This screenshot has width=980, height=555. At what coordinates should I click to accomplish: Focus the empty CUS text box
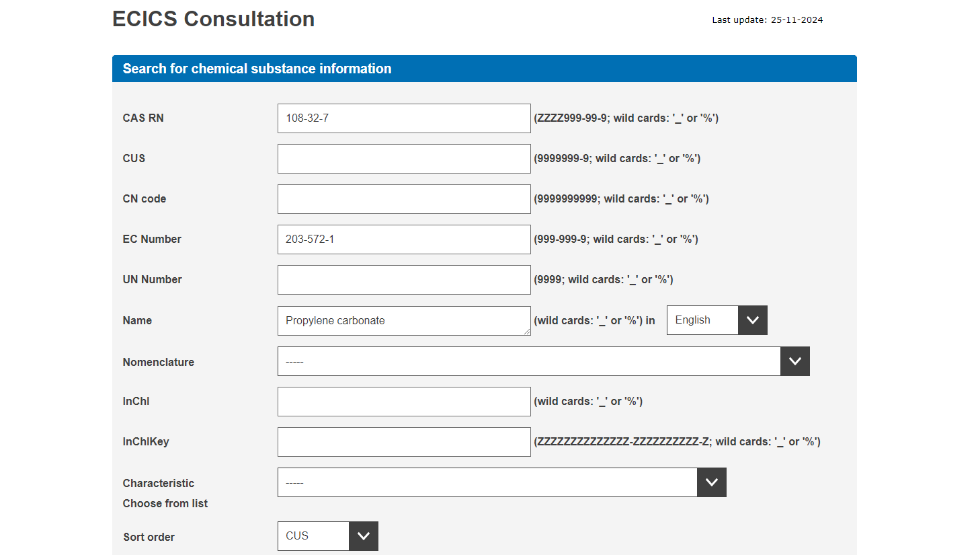[x=403, y=159]
